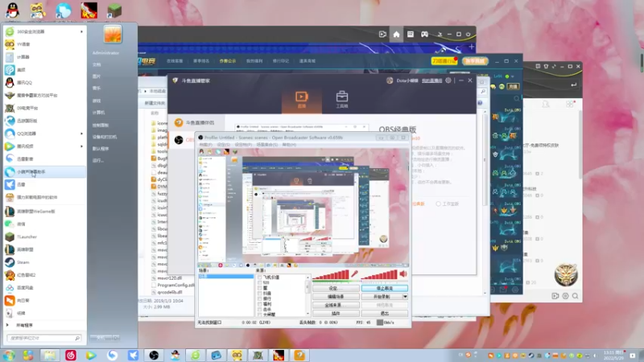
Task: Launch Sunflower remote app in the Start menu
Action: coord(43,300)
